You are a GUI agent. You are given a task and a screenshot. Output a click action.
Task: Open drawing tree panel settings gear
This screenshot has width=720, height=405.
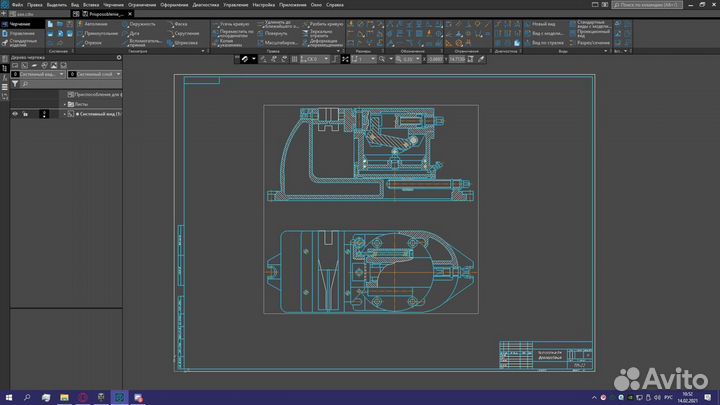[x=119, y=58]
